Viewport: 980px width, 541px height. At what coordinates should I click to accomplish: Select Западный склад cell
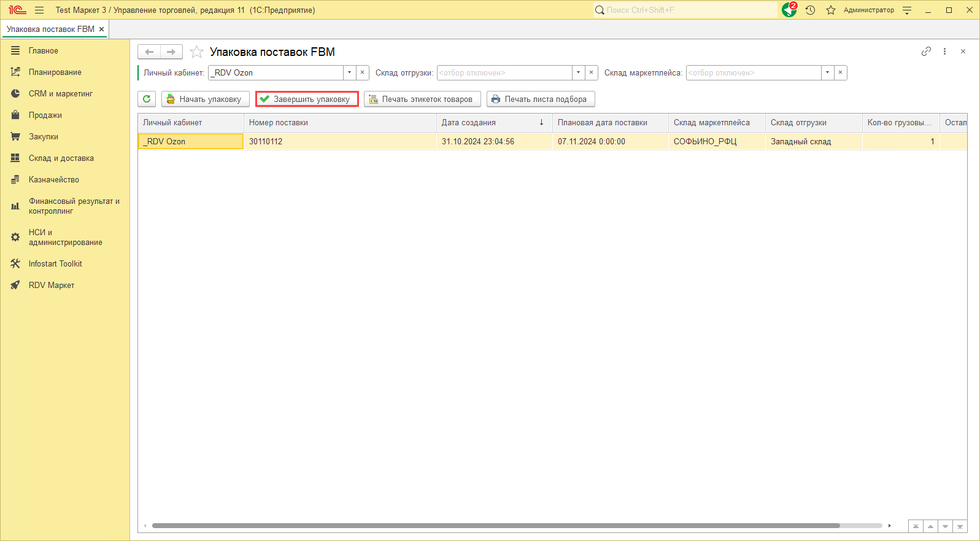(x=814, y=141)
